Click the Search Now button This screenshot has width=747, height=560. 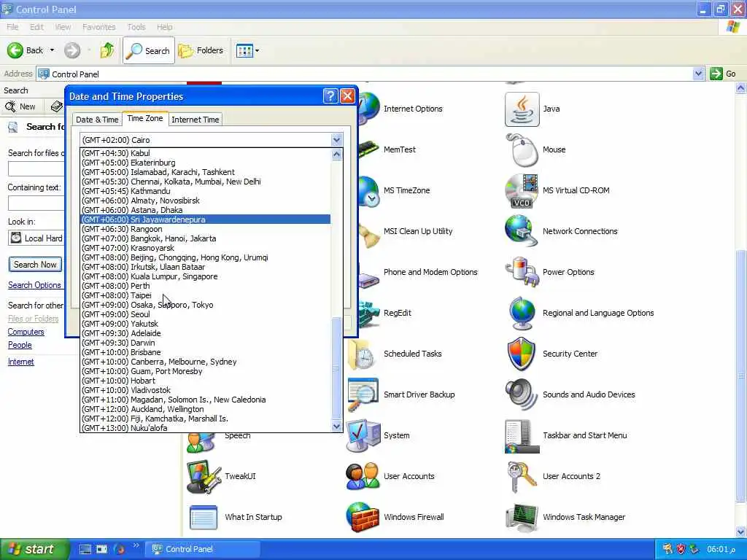coord(35,265)
